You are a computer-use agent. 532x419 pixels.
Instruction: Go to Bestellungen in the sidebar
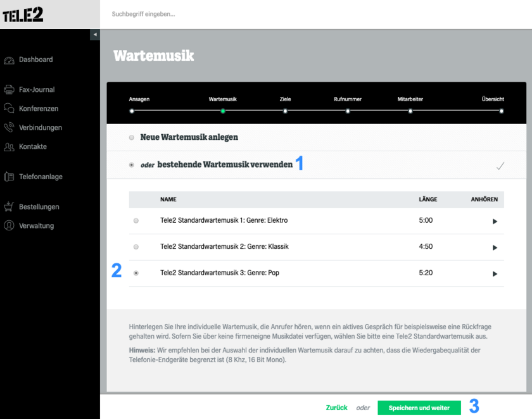[x=39, y=207]
